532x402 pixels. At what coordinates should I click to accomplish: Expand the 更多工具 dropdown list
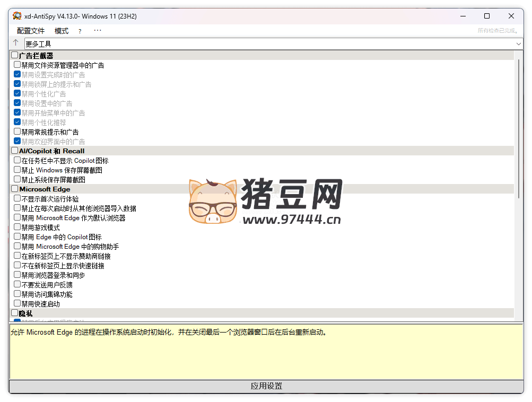tap(518, 44)
